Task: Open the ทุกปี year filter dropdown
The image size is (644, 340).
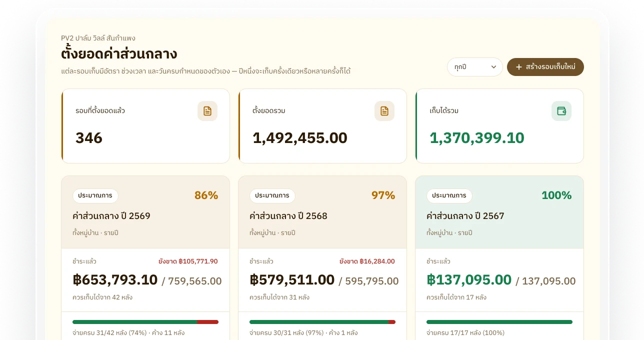Action: pyautogui.click(x=475, y=67)
